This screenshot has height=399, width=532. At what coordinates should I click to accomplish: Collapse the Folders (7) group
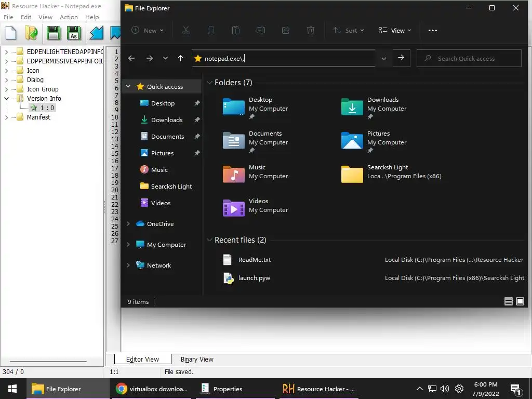tap(210, 83)
